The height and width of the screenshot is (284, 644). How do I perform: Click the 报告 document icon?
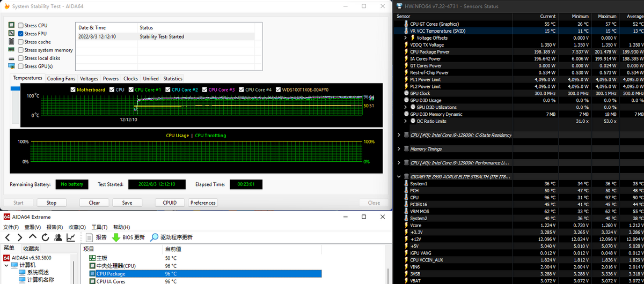pos(90,237)
